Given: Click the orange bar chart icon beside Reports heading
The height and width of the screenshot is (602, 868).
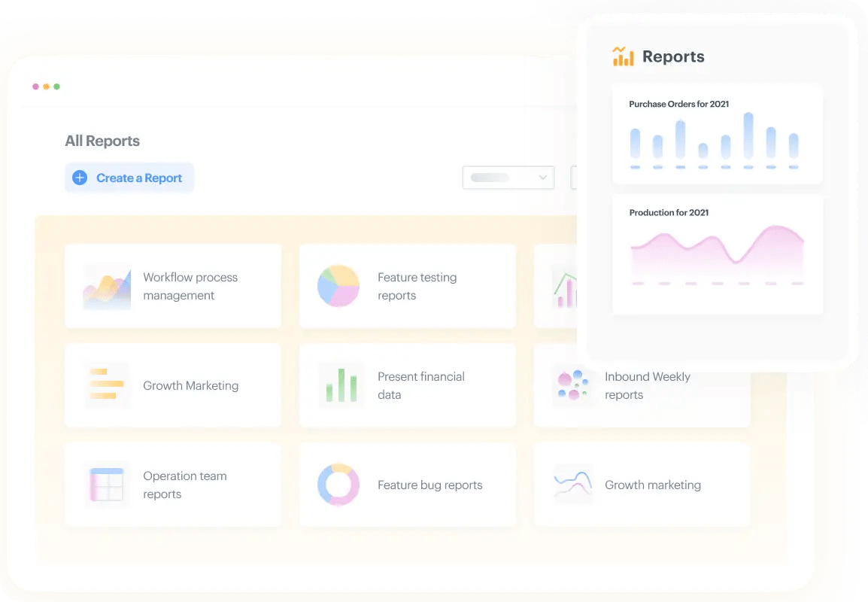Looking at the screenshot, I should coord(623,56).
